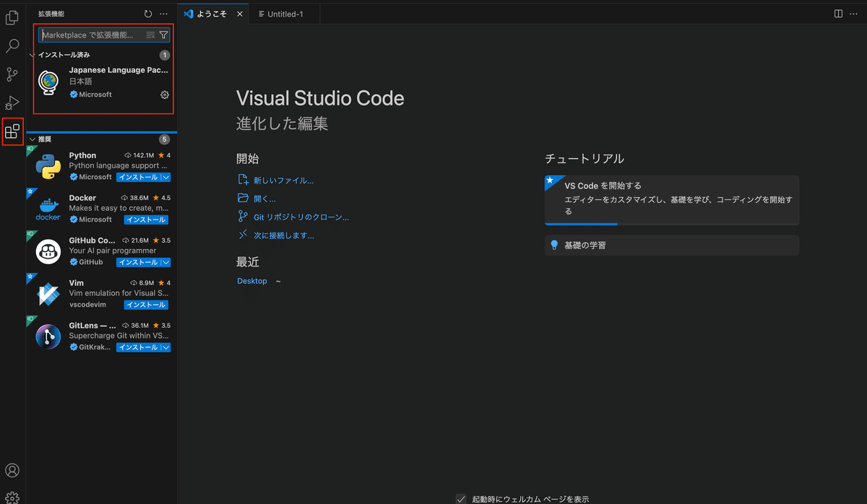Click the Microsoft publisher under Japanese Language Pack
Image resolution: width=867 pixels, height=504 pixels.
click(x=95, y=95)
